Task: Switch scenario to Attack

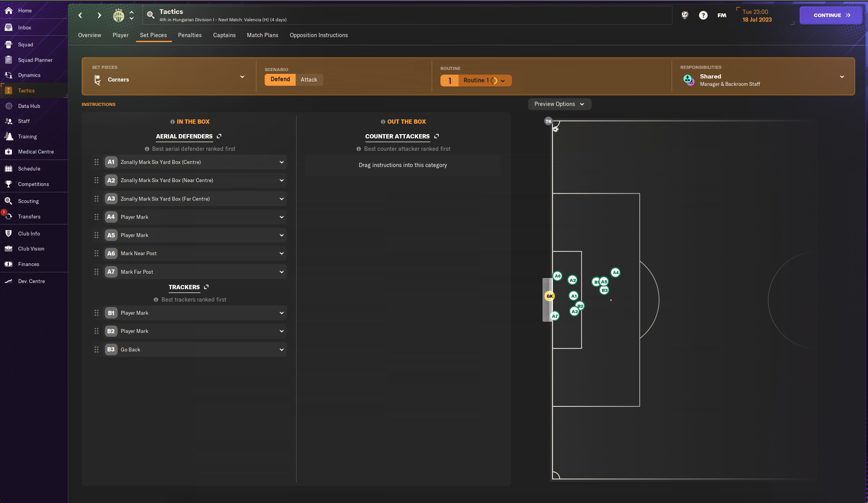Action: 309,80
